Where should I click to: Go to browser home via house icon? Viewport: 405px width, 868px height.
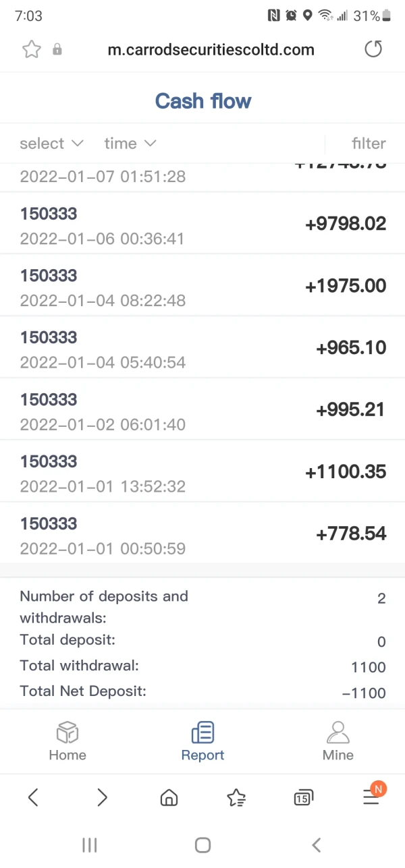[169, 798]
